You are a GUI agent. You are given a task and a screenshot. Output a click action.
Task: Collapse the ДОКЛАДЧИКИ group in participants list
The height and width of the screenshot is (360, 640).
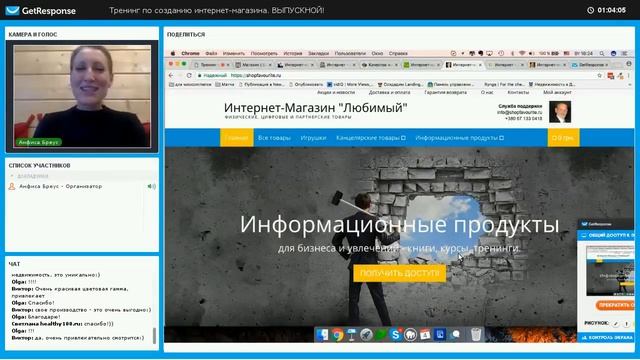coord(12,176)
